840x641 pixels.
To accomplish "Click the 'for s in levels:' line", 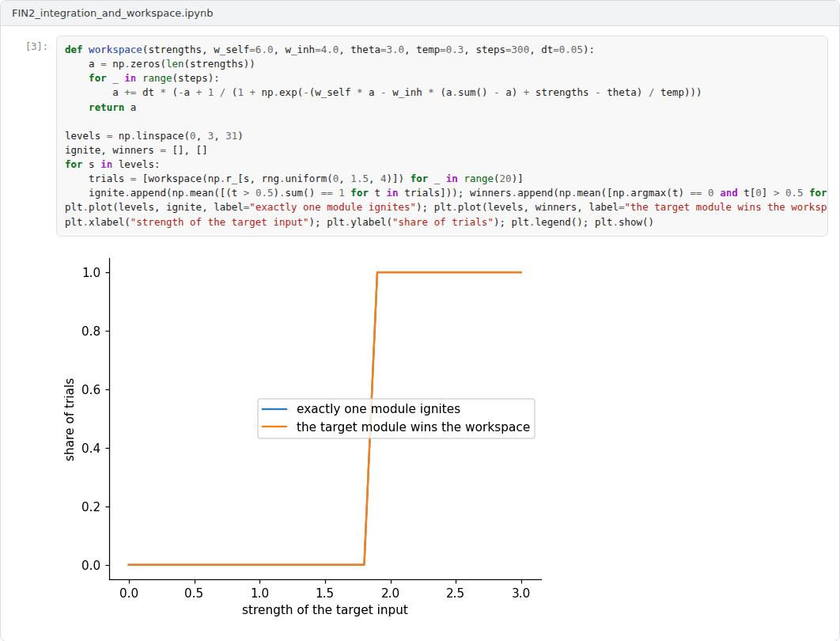I will coord(112,165).
